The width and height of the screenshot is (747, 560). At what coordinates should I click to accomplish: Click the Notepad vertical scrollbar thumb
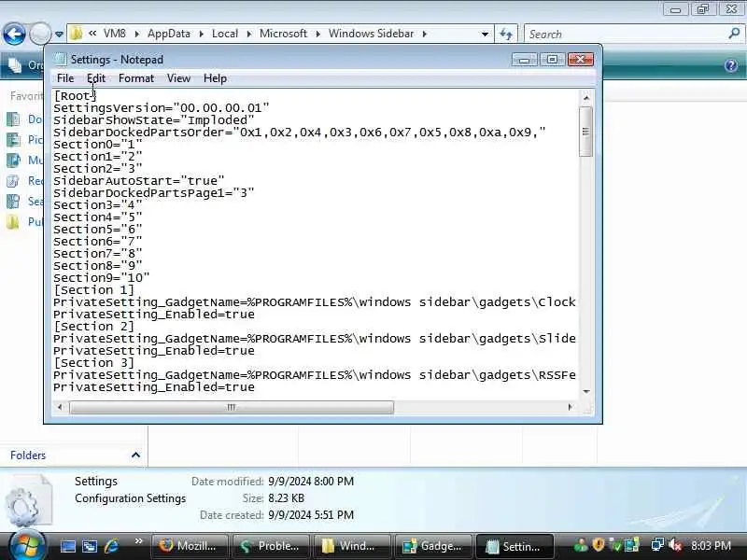[586, 132]
